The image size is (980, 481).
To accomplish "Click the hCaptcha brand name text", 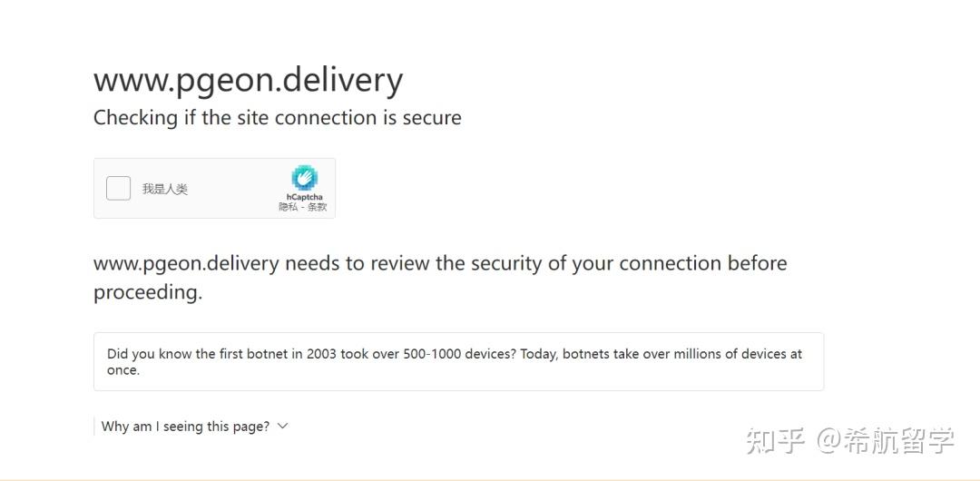I will pos(304,197).
